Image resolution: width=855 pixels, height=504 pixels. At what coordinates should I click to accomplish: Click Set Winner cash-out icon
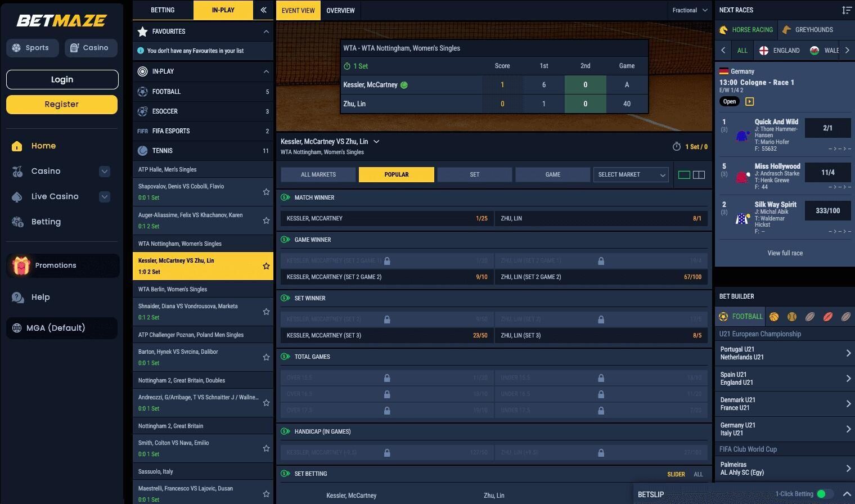285,298
